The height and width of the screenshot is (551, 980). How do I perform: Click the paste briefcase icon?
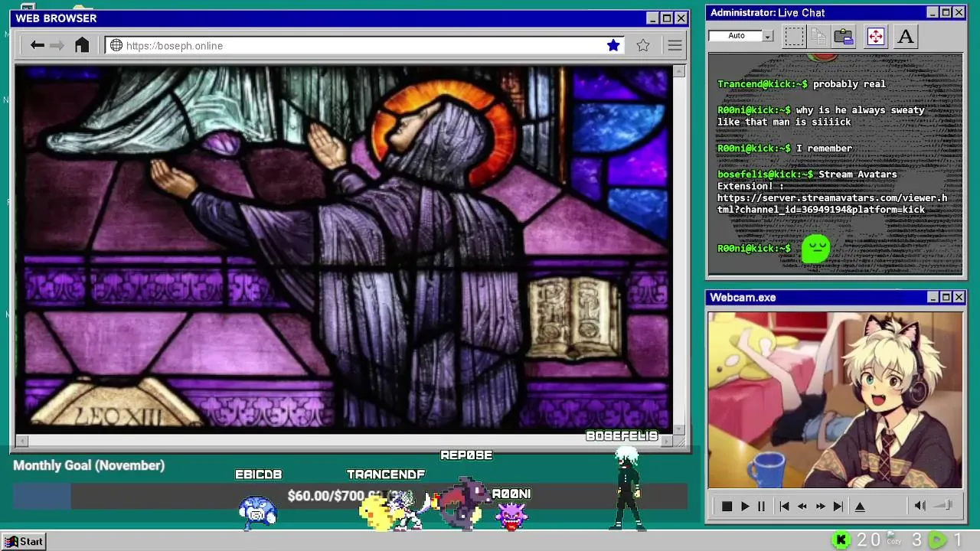point(844,36)
